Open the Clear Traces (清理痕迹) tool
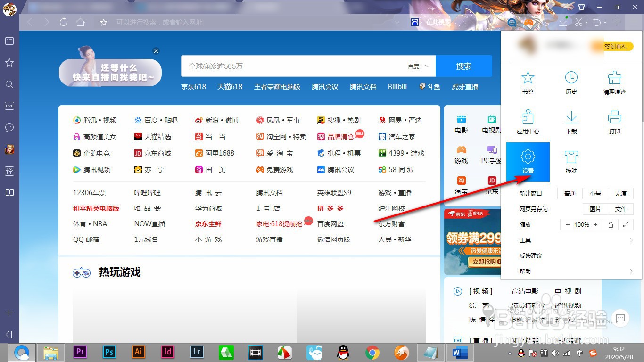The width and height of the screenshot is (644, 362). click(x=614, y=82)
